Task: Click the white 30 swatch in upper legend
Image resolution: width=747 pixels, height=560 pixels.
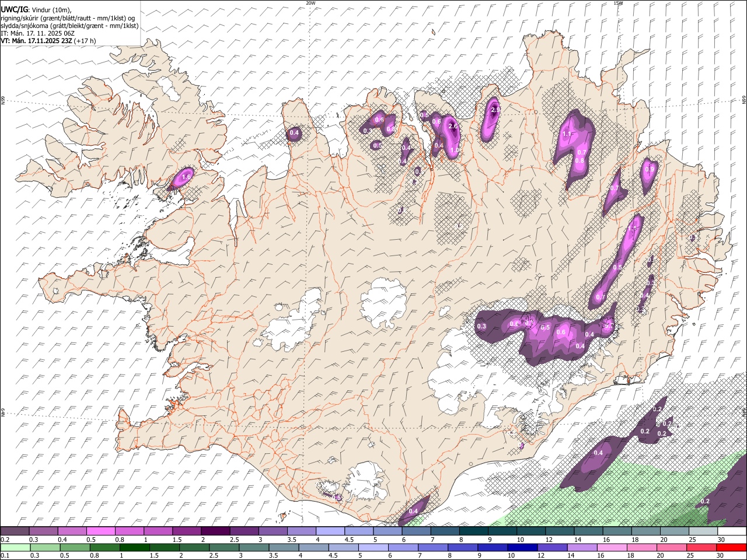Action: pyautogui.click(x=732, y=531)
